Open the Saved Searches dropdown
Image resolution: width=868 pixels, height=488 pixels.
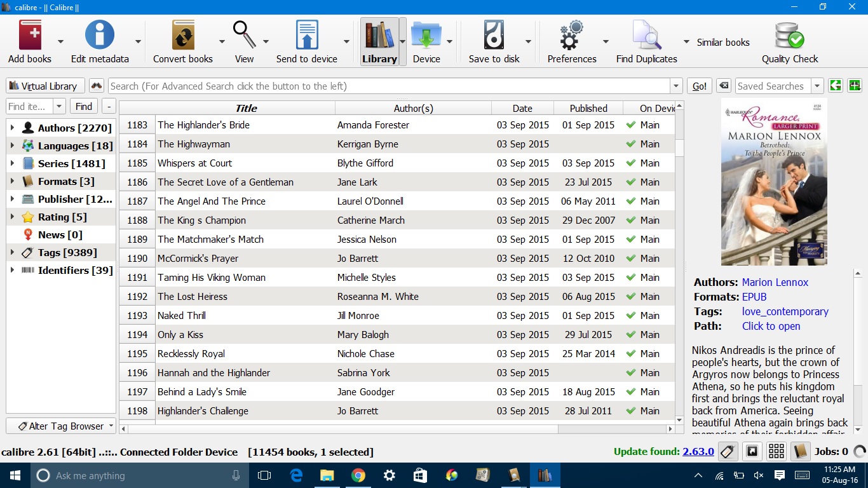point(818,86)
